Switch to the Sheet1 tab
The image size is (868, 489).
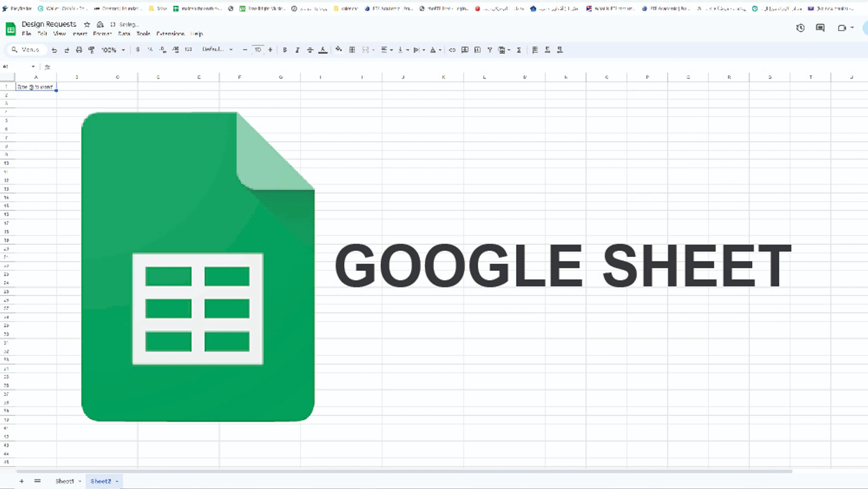tap(64, 481)
